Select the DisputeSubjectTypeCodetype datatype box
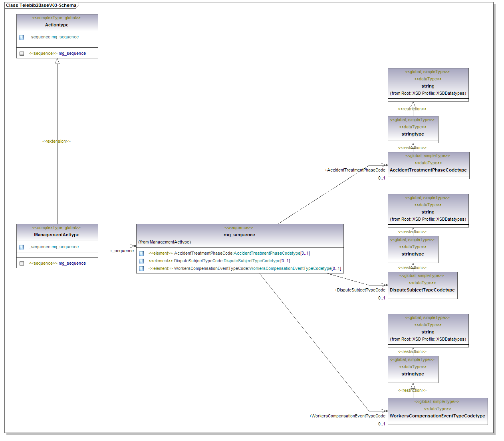 point(422,290)
